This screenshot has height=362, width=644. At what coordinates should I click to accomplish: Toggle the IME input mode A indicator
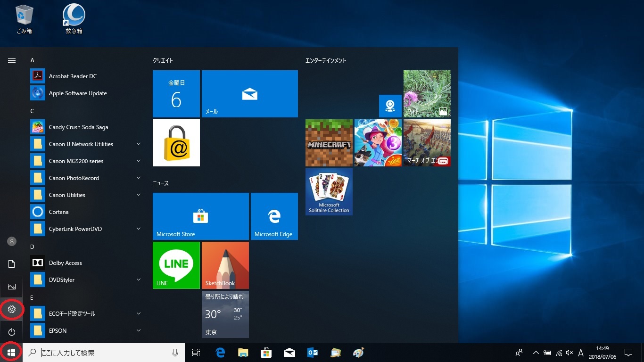581,353
